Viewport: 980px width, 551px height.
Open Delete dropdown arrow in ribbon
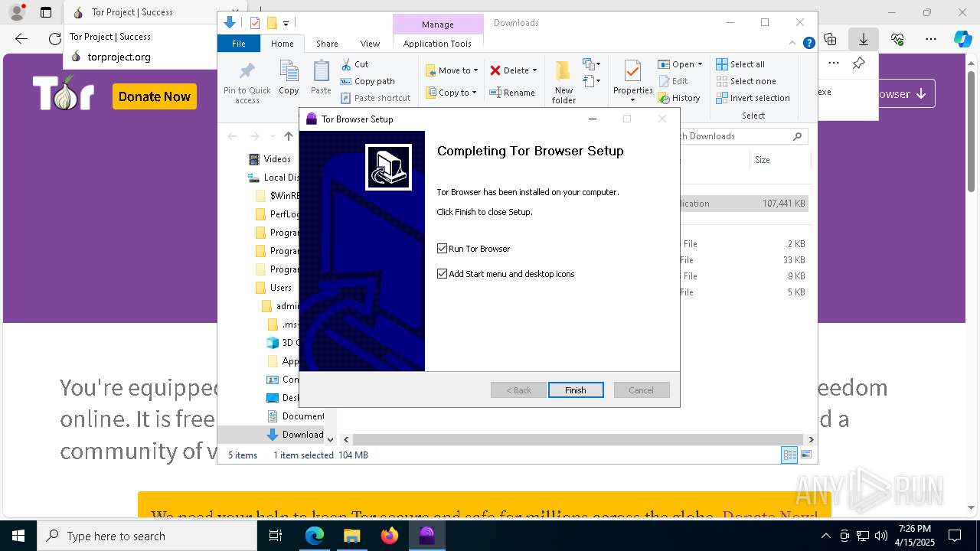(534, 70)
